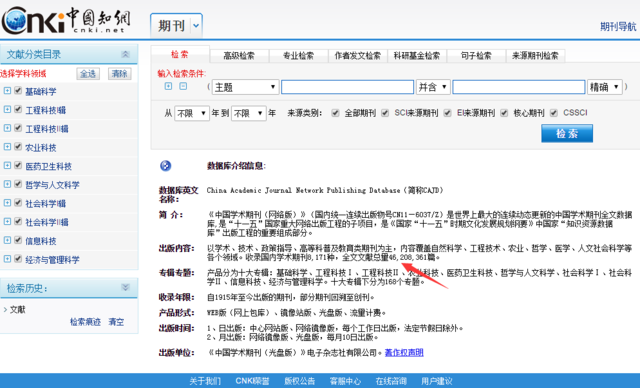Toggle the EI来源期刊 checkbox
This screenshot has width=640, height=388.
(x=447, y=113)
